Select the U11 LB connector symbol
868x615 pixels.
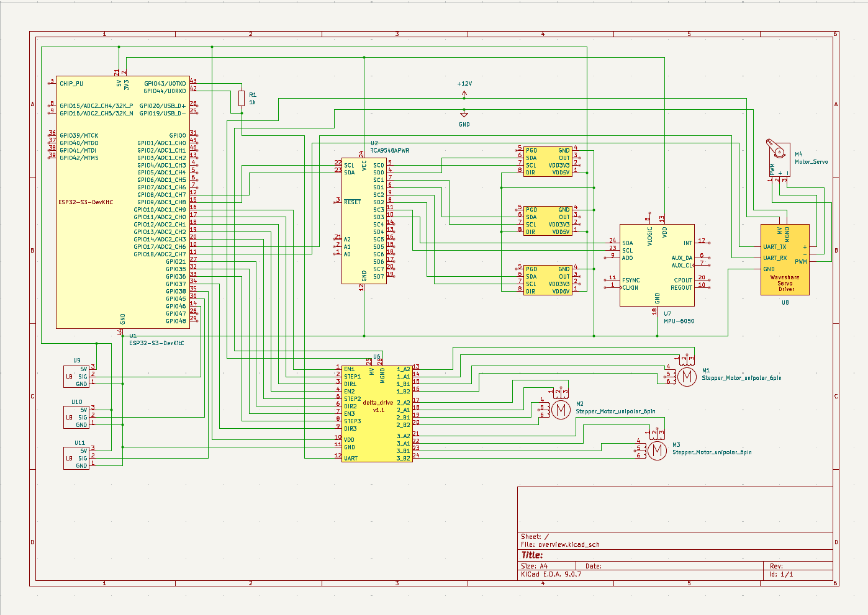point(76,458)
